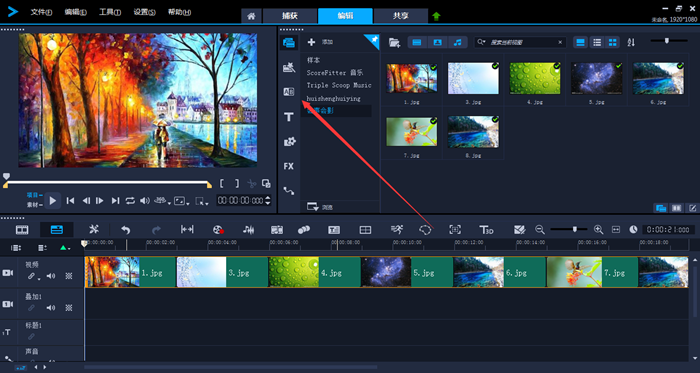Open the Title (T) library panel
This screenshot has width=700, height=373.
pyautogui.click(x=289, y=117)
